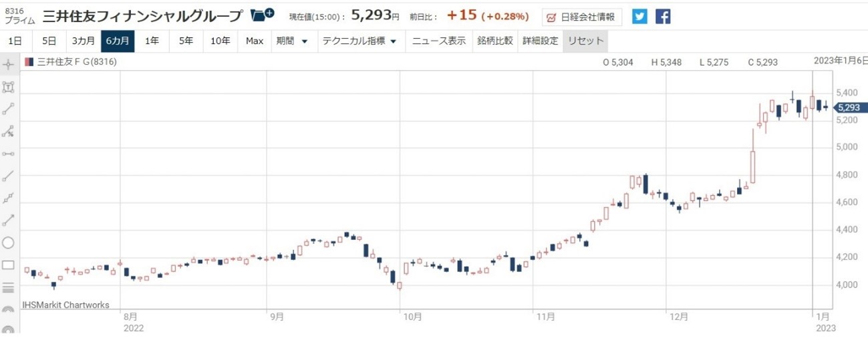Click the current price label 5,293 on axis
The height and width of the screenshot is (342, 868).
850,108
